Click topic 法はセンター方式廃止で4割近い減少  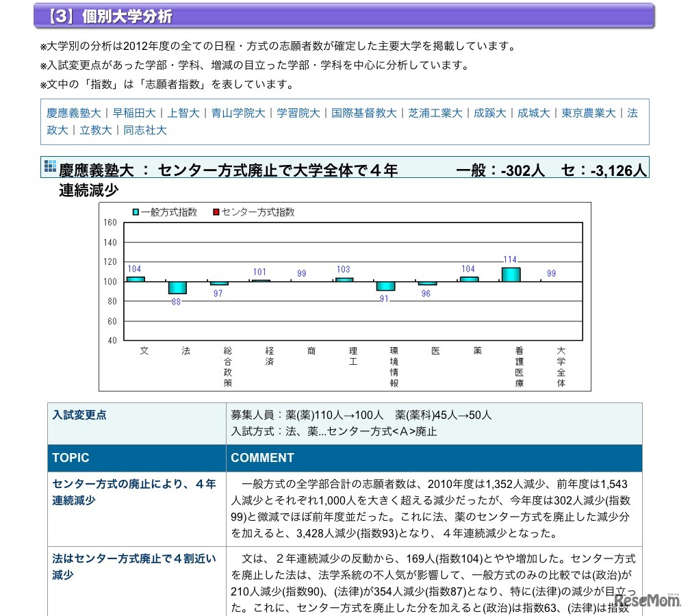click(134, 567)
